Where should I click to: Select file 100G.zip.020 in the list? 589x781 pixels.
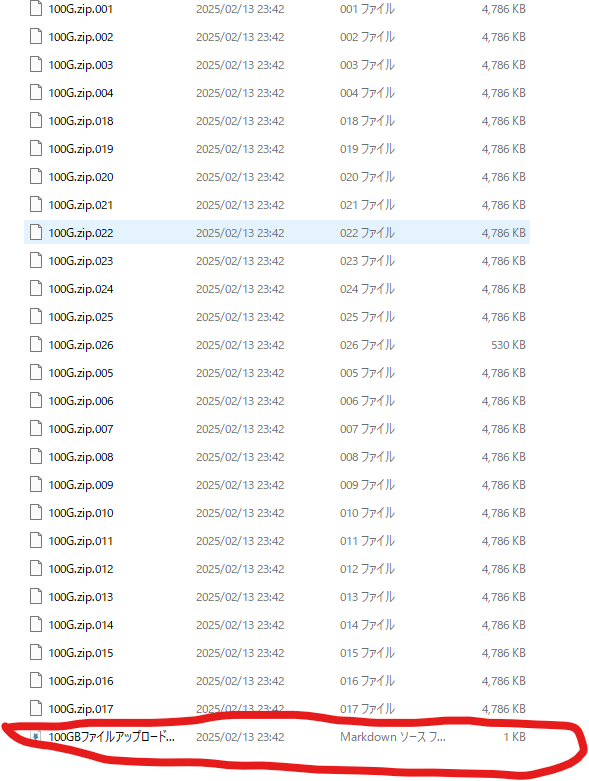(x=81, y=177)
